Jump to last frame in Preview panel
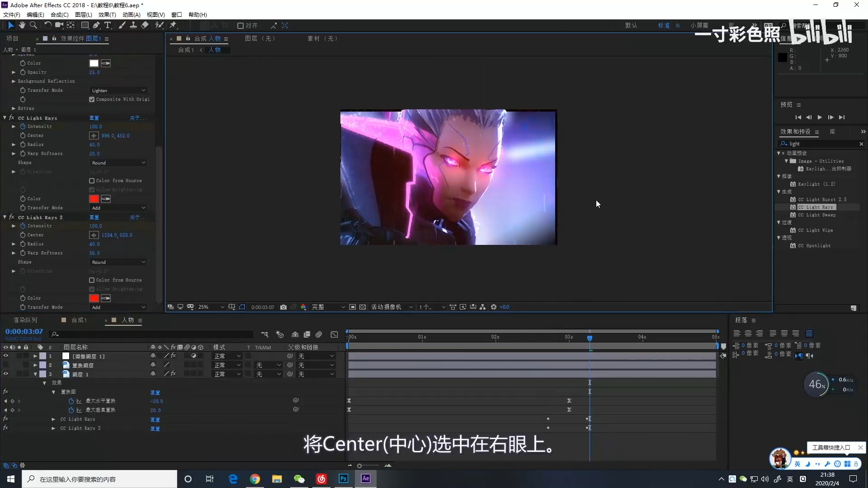This screenshot has width=868, height=488. (x=841, y=117)
